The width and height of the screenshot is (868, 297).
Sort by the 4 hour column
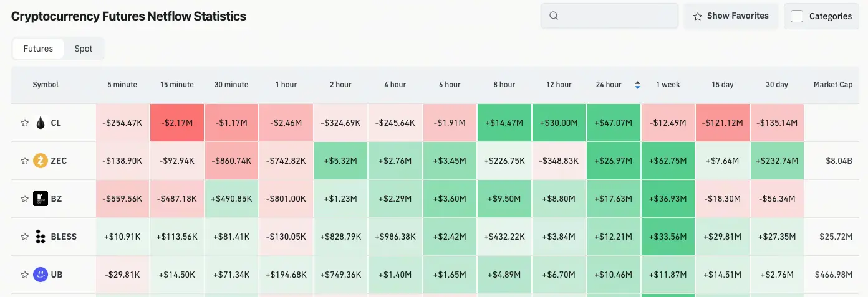pyautogui.click(x=395, y=85)
